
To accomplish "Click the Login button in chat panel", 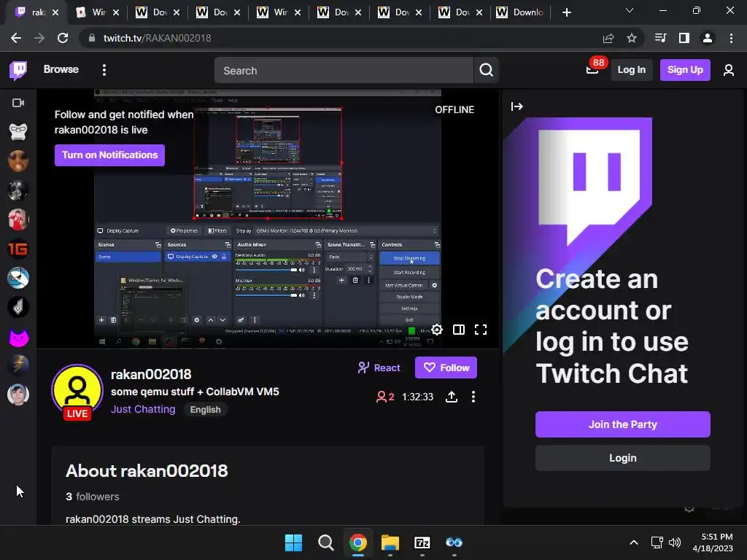I will coord(623,458).
